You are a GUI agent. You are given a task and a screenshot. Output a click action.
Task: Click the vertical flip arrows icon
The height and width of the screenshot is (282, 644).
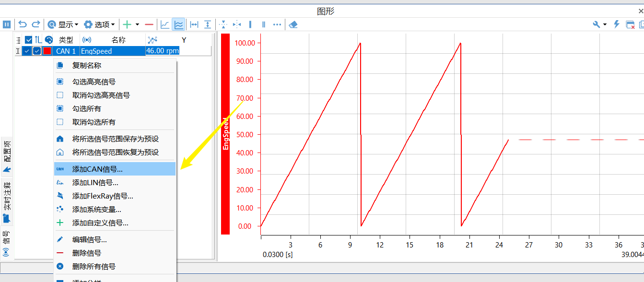[223, 24]
